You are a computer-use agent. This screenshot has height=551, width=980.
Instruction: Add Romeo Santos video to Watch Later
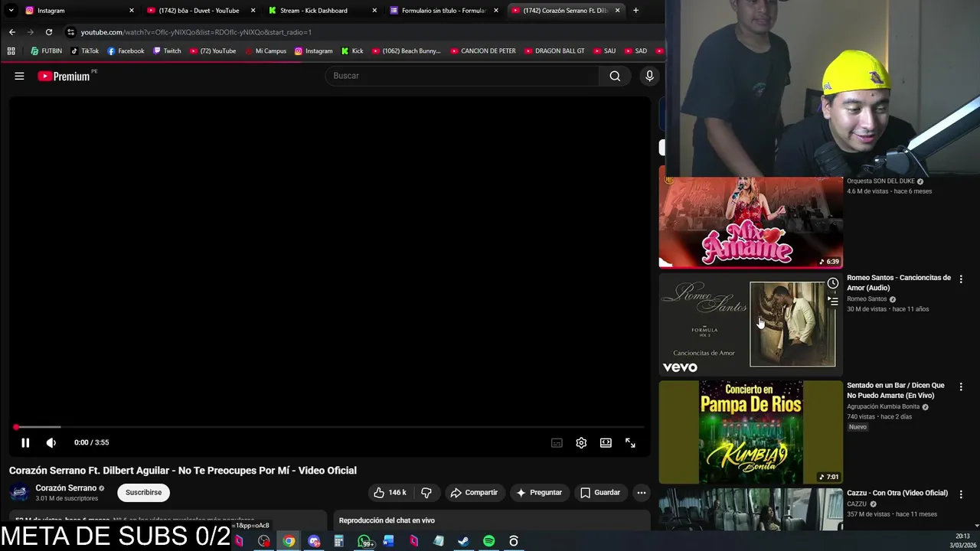pyautogui.click(x=832, y=283)
